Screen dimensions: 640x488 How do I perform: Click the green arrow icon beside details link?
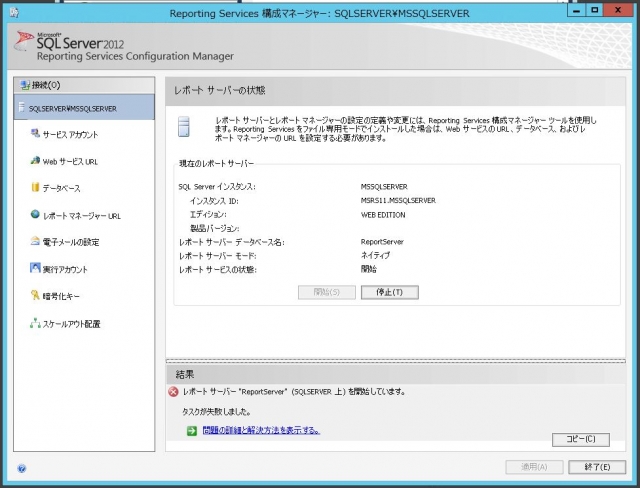192,431
